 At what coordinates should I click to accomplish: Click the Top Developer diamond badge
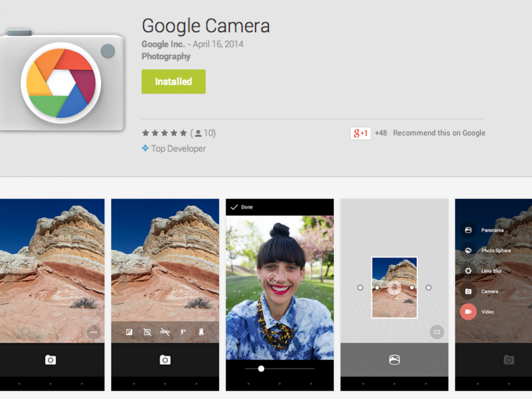[x=145, y=149]
